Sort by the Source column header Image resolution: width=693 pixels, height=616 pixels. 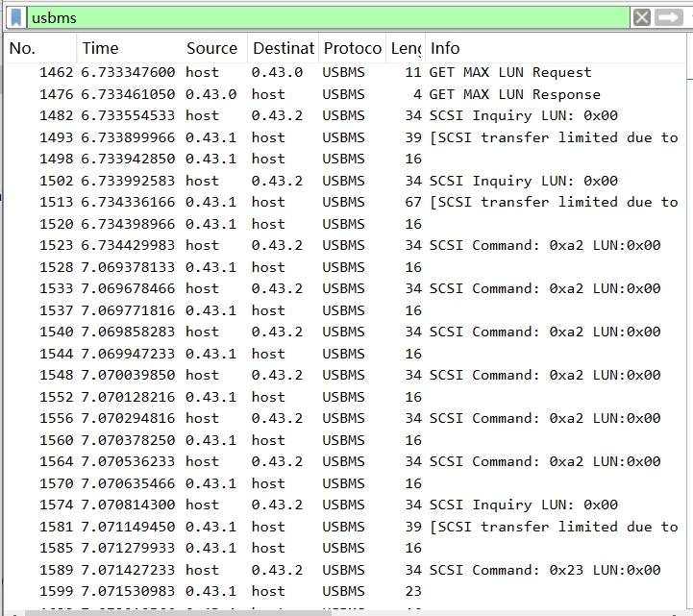coord(211,48)
